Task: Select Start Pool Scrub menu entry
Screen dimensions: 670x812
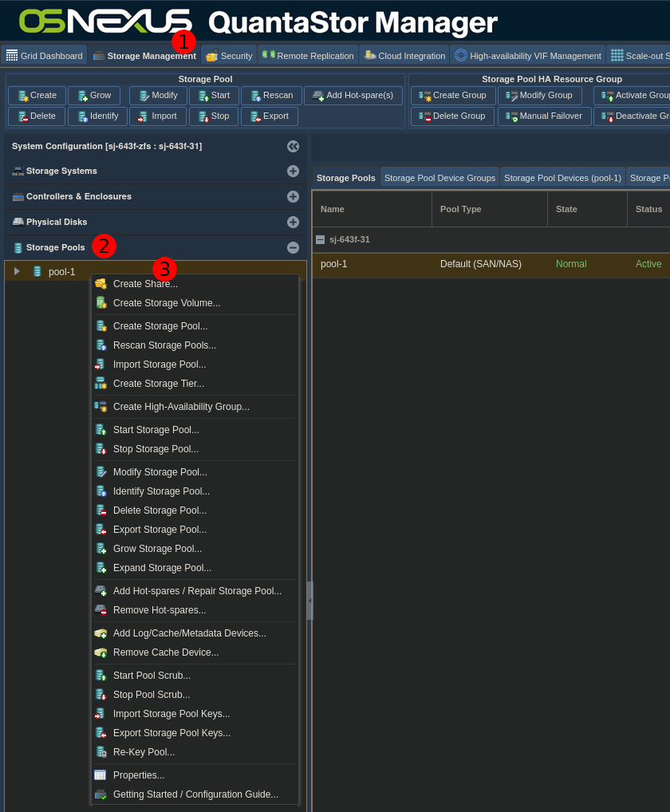Action: (152, 676)
